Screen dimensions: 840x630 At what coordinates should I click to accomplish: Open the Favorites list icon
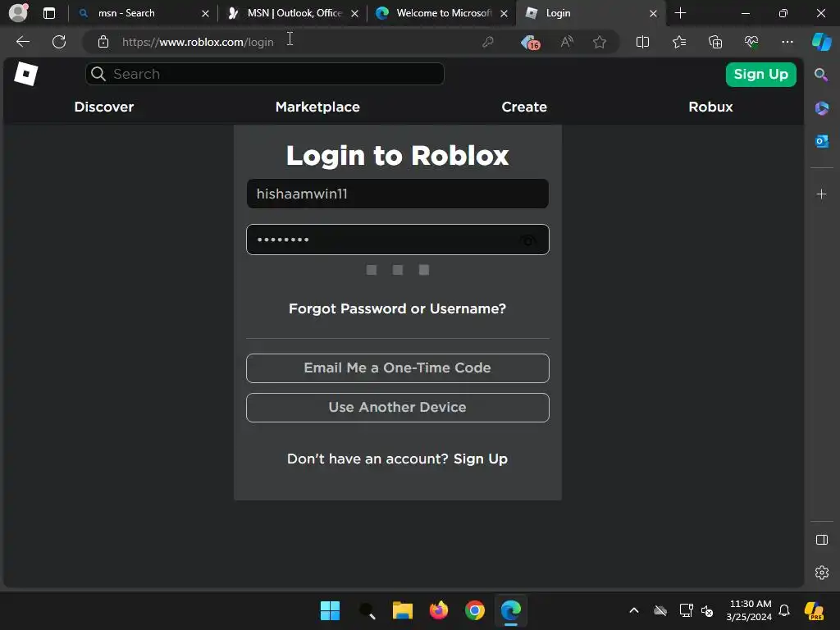[678, 42]
